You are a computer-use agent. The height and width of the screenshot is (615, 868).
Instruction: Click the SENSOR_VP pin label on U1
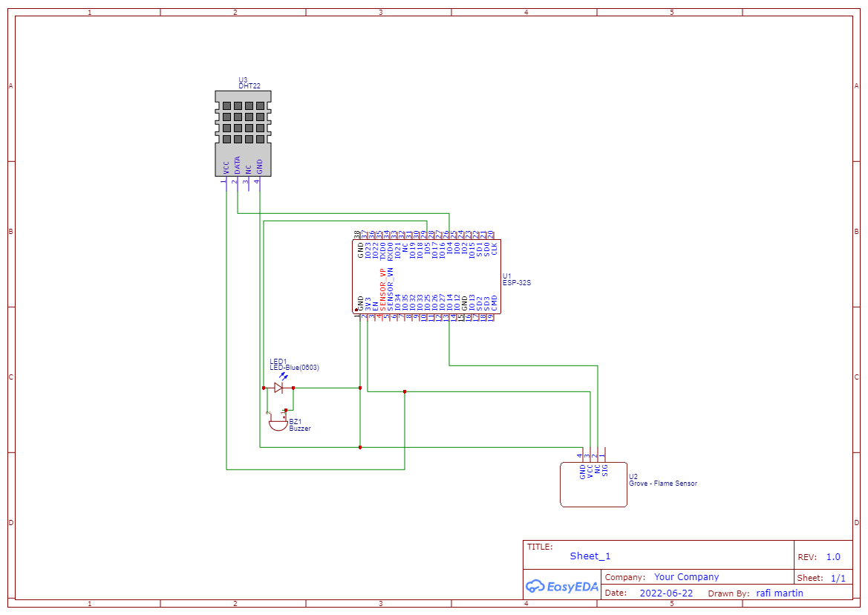click(382, 290)
